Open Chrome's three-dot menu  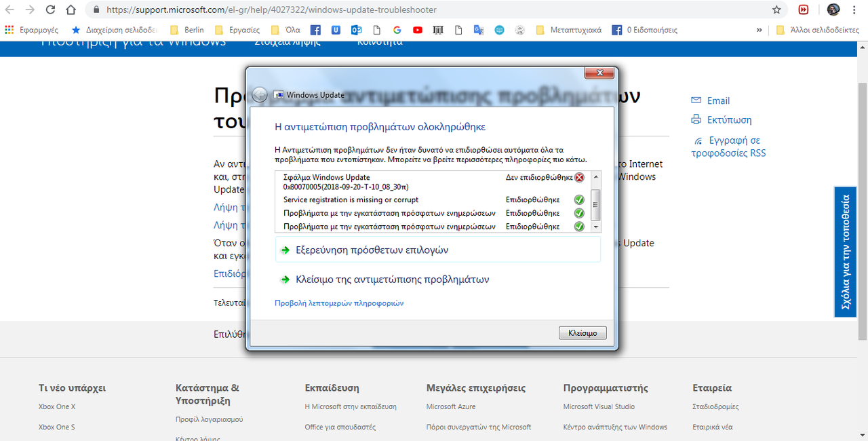(x=855, y=10)
